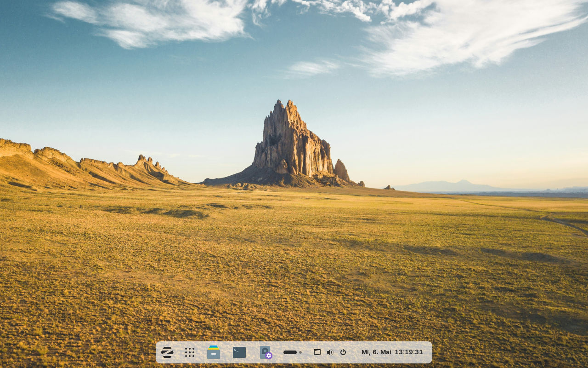Screen dimensions: 588x368
Task: Open the wired network status icon
Action: [x=317, y=352]
